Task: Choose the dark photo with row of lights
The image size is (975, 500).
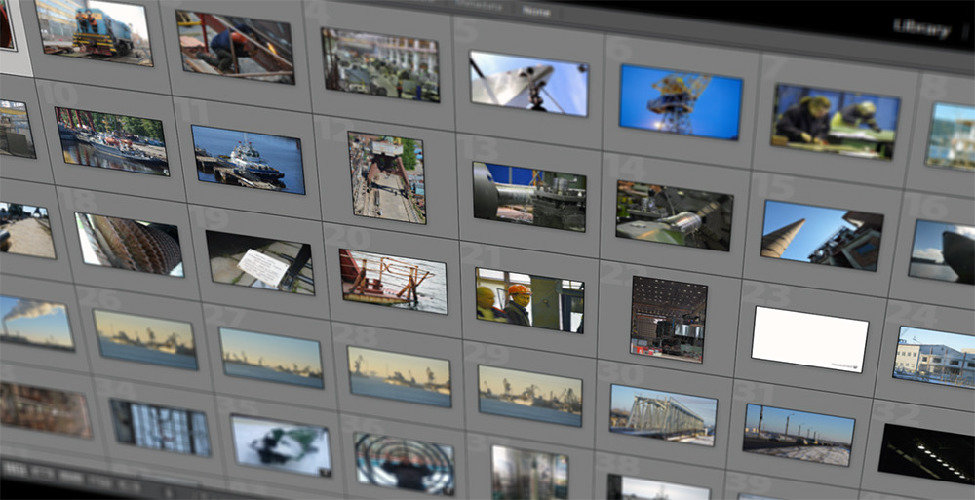Action: (924, 453)
